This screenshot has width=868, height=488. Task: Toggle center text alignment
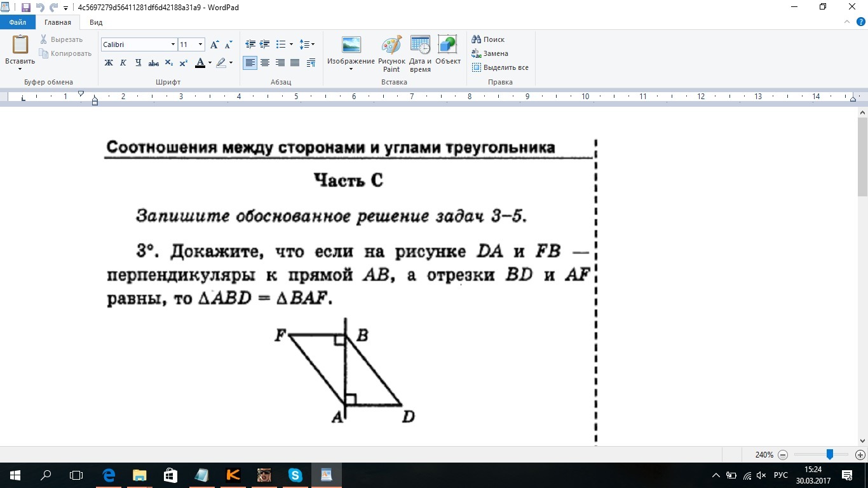(x=265, y=63)
